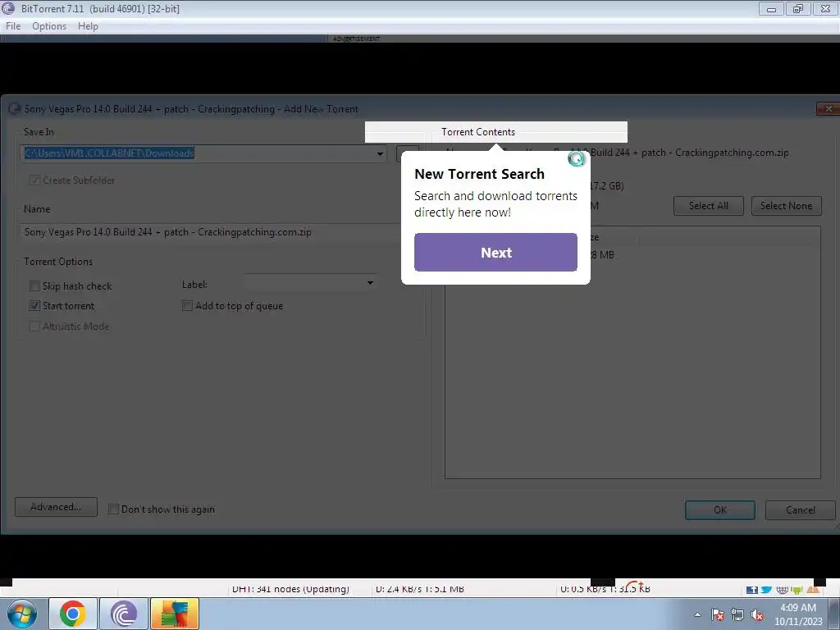Click the Action Center flag tray icon
Screen dimensions: 840x630
click(717, 614)
